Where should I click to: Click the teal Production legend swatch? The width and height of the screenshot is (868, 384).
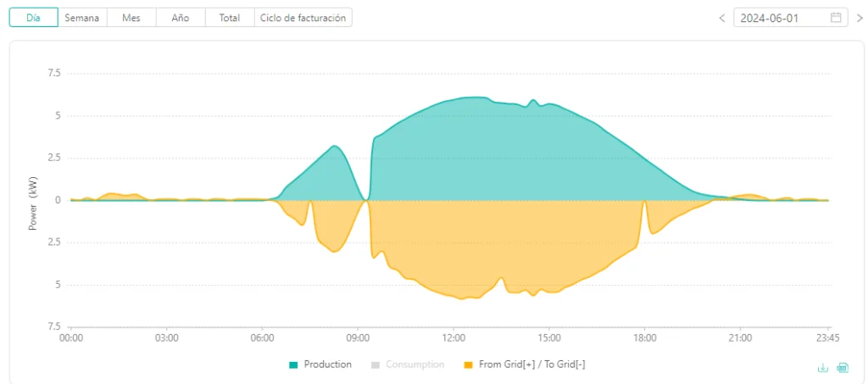click(x=293, y=365)
